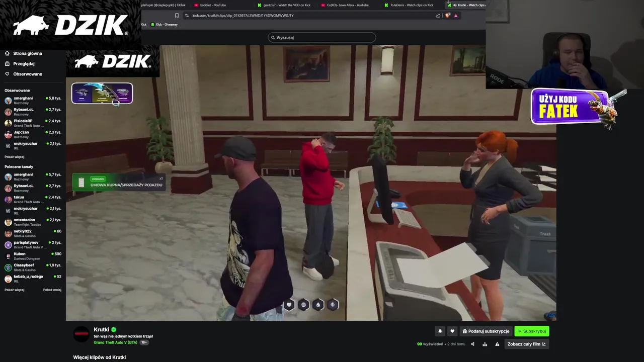Viewport: 644px width, 362px height.
Task: Click the Kick verified badge next to Krutki
Action: tap(114, 330)
